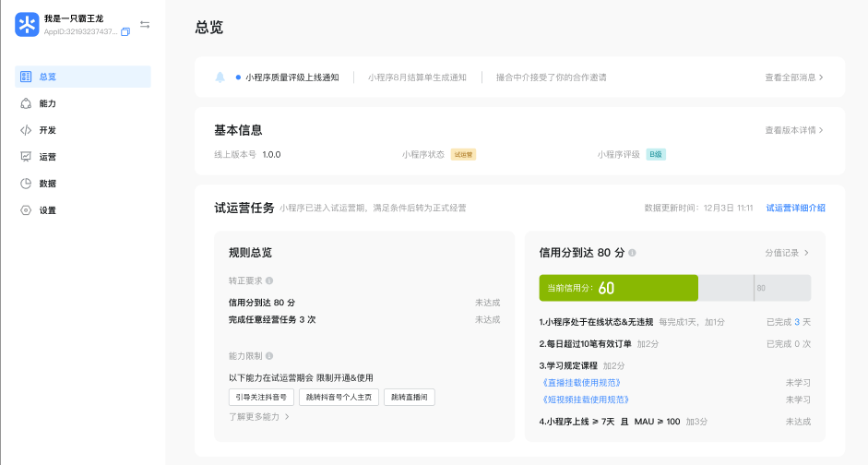Click the info icon beside 转正要求
The height and width of the screenshot is (465, 868).
269,280
